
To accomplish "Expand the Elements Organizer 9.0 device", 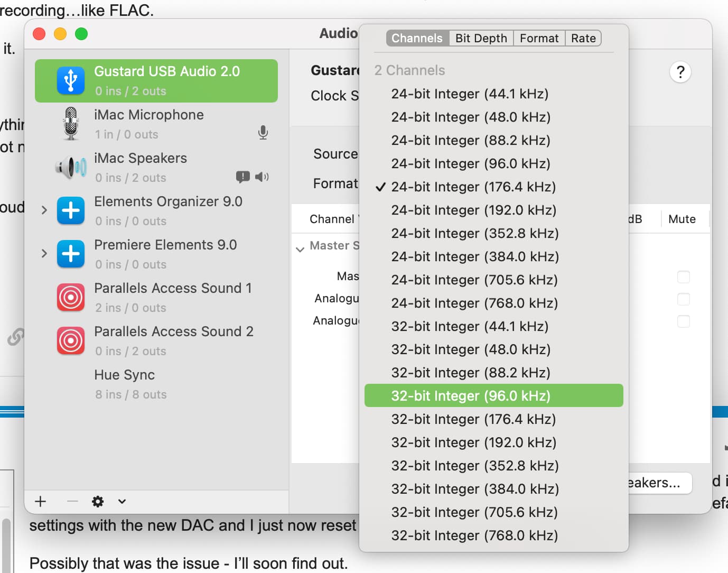I will tap(44, 210).
